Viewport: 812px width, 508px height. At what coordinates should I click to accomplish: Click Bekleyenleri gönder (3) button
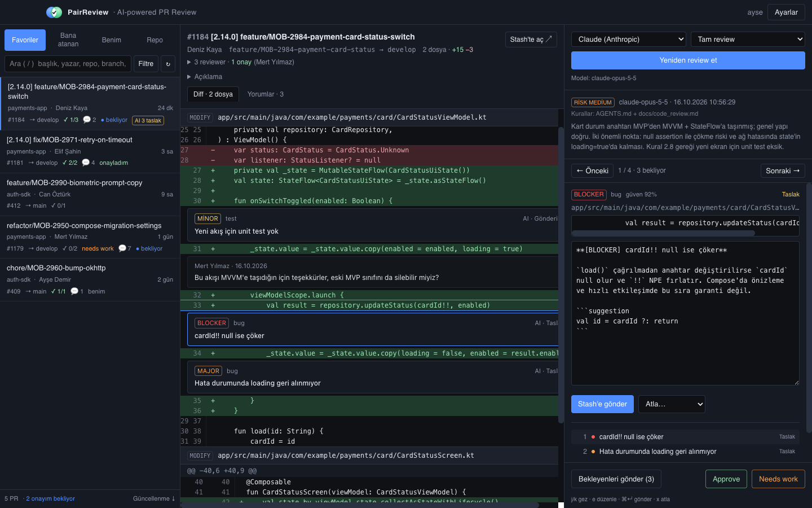616,479
